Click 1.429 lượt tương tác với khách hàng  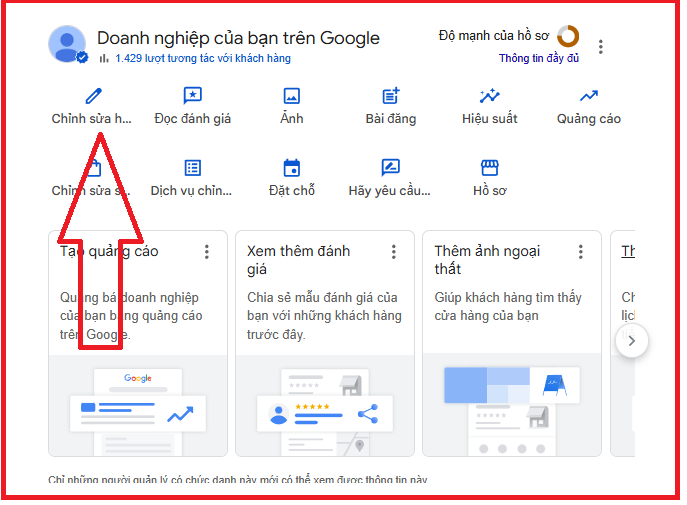202,59
